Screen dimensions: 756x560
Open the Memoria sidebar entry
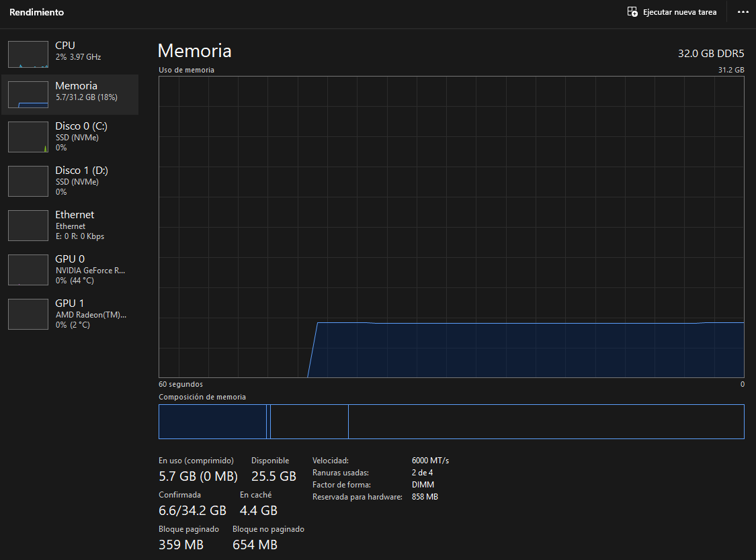70,95
